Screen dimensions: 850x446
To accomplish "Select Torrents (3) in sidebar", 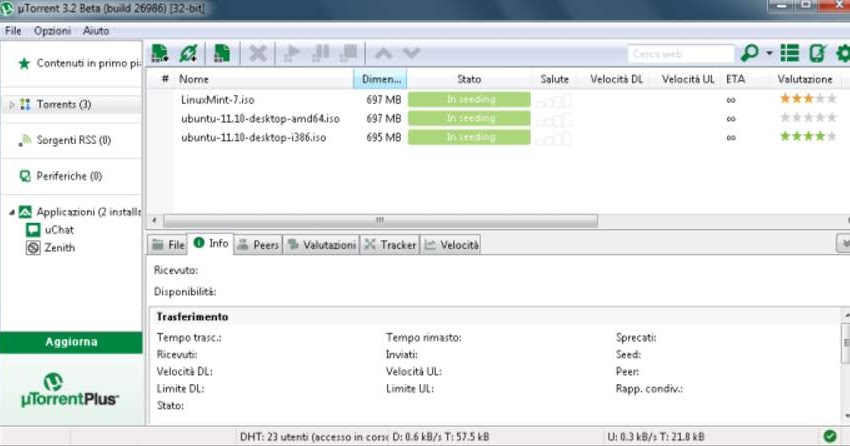I will click(x=63, y=104).
